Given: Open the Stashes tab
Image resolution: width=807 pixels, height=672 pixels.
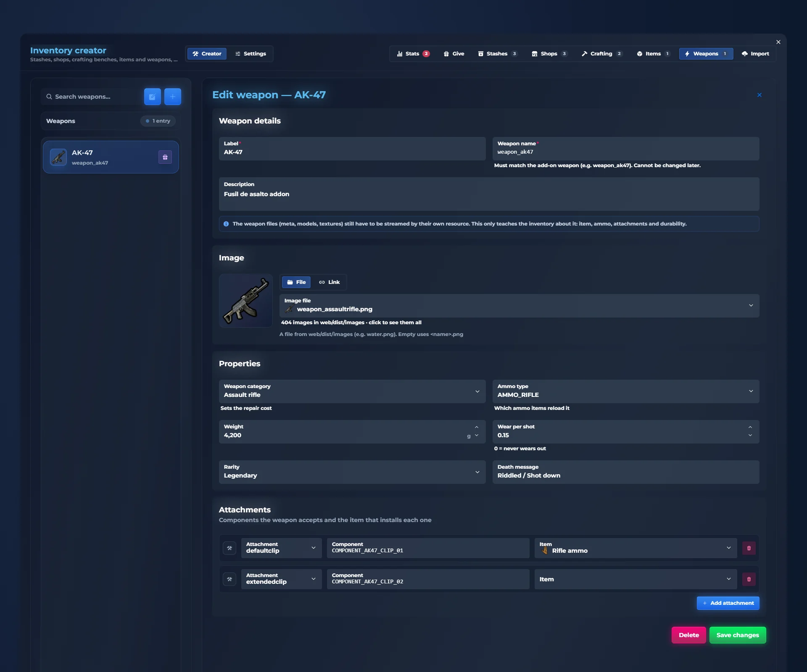Looking at the screenshot, I should click(498, 54).
